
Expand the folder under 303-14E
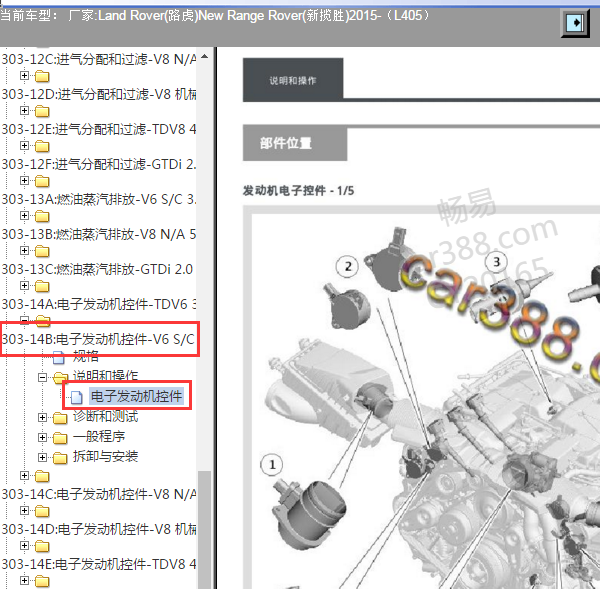pyautogui.click(x=24, y=581)
